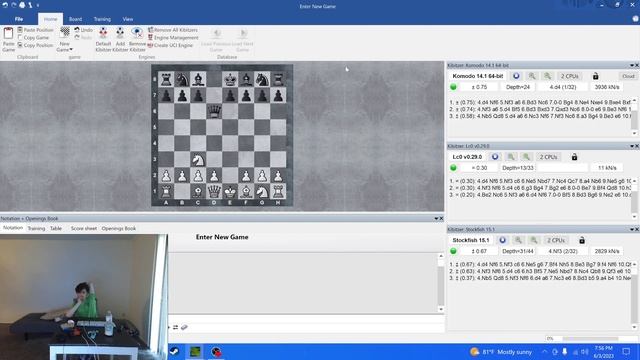Screen dimensions: 640x360
Task: Decrease Stockfish analysis lines (first magnifier)
Action: coord(518,240)
